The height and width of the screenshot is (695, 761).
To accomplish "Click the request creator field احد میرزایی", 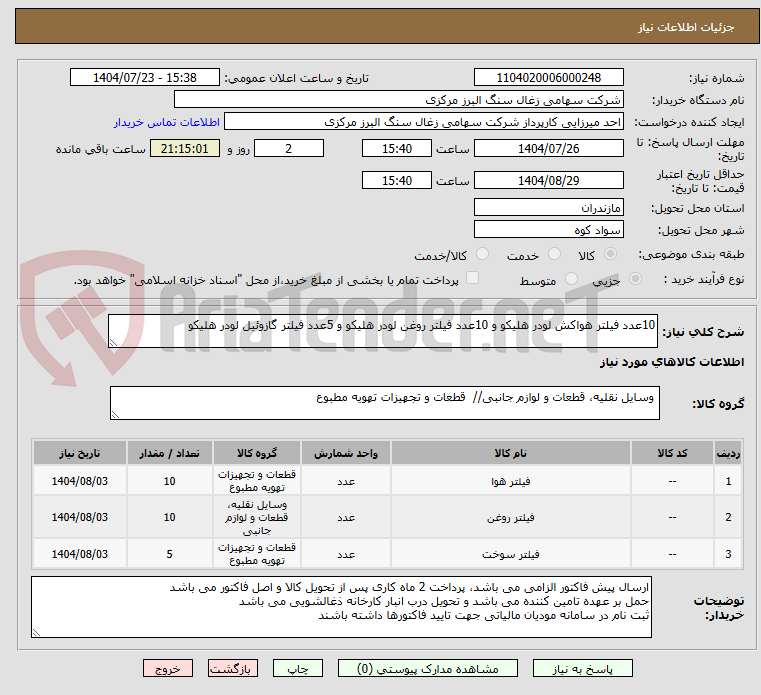I will pyautogui.click(x=424, y=122).
